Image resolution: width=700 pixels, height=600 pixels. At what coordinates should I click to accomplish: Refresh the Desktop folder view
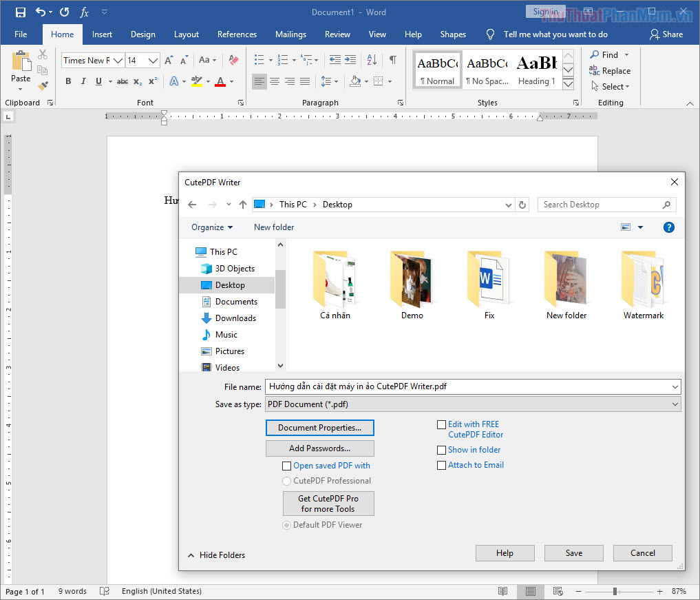[x=522, y=205]
